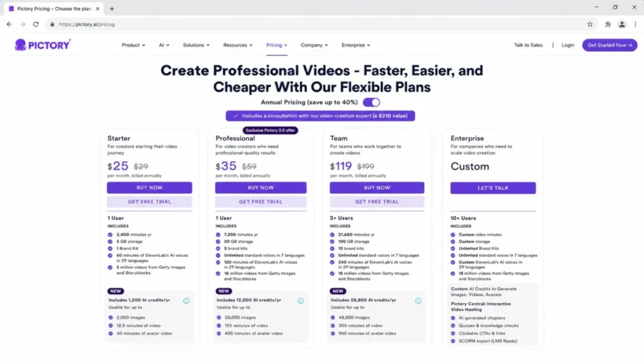Reload the page with refresh icon
Screen dimensions: 644x362
pyautogui.click(x=36, y=25)
